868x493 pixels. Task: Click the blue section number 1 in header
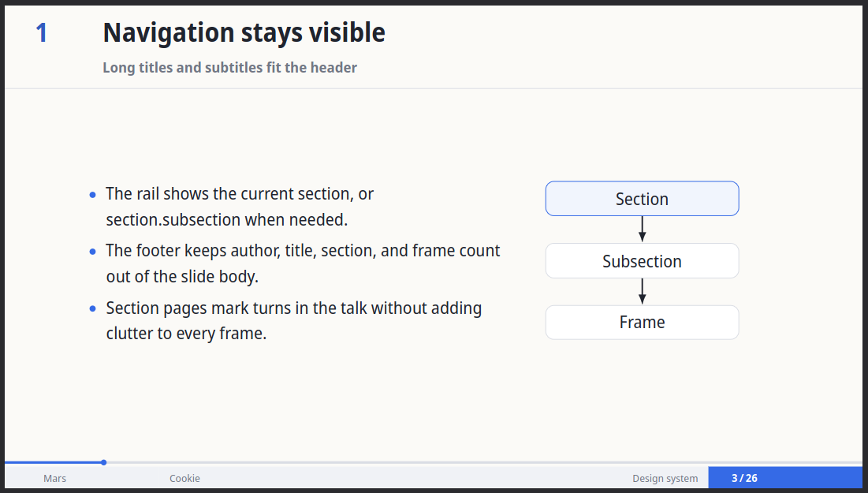click(42, 33)
